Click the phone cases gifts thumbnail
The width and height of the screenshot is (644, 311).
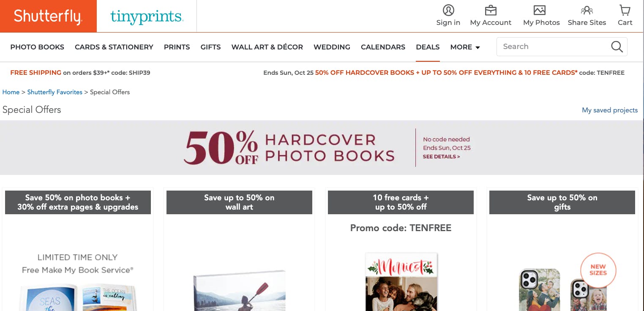(562, 282)
